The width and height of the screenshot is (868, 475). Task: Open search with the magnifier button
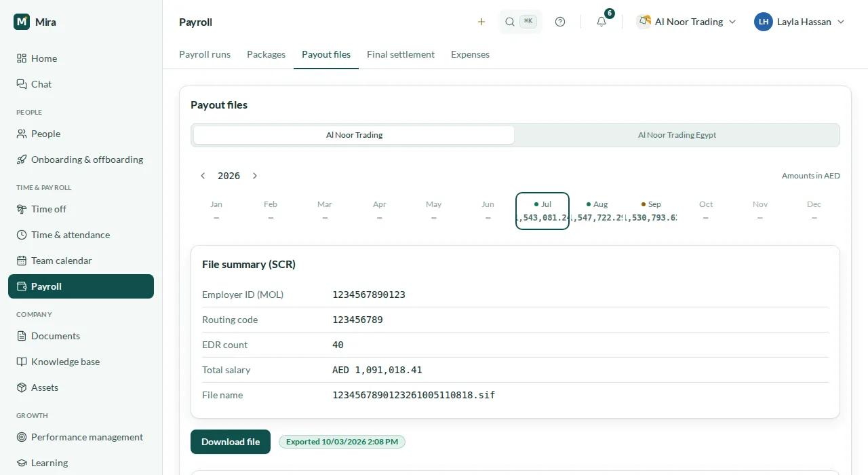click(x=521, y=22)
